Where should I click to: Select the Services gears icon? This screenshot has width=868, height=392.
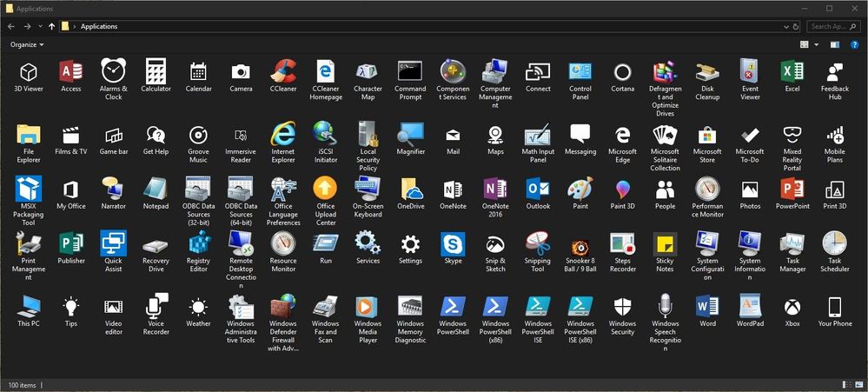[x=368, y=243]
